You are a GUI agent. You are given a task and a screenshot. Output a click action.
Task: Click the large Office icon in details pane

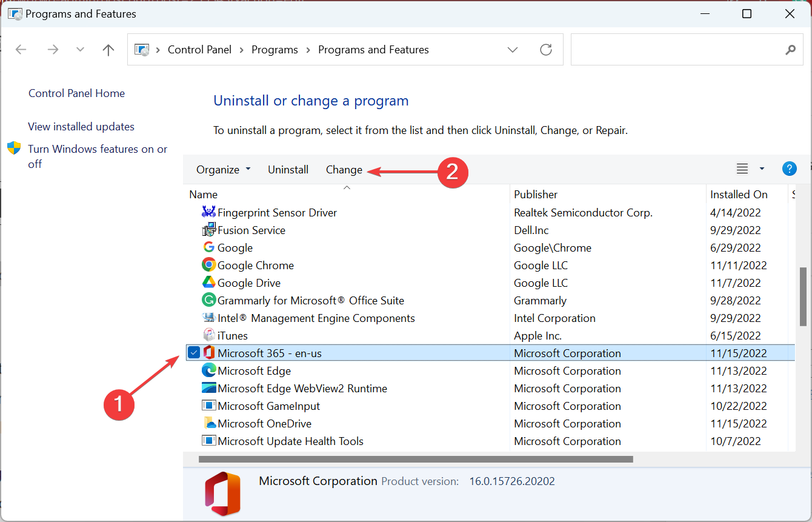pyautogui.click(x=222, y=495)
